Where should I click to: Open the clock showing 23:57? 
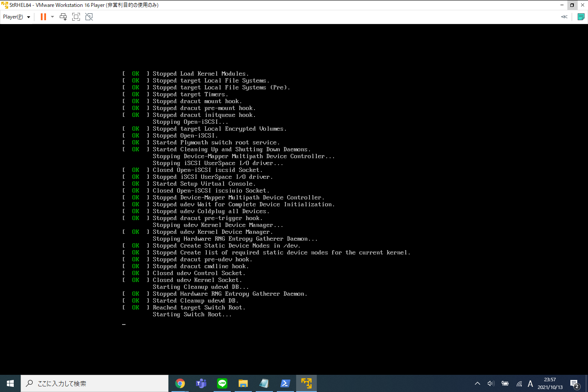[550, 383]
